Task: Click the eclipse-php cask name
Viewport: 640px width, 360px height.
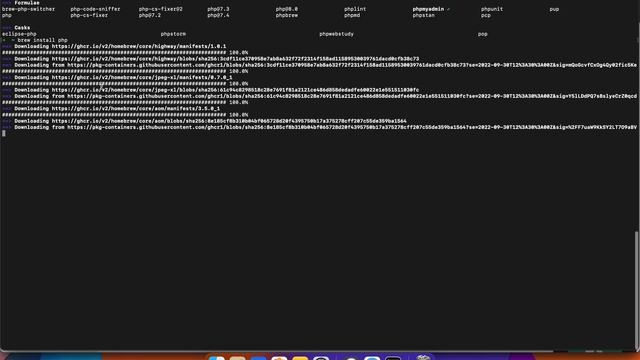Action: click(19, 34)
